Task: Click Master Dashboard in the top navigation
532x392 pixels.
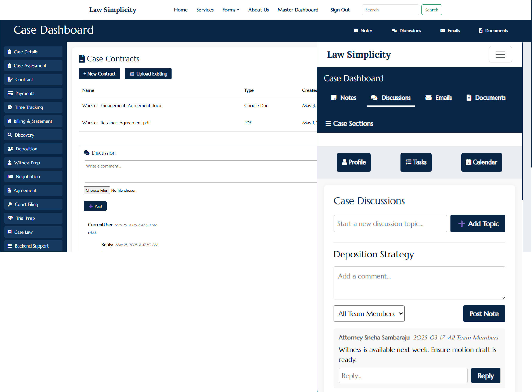Action: click(298, 10)
